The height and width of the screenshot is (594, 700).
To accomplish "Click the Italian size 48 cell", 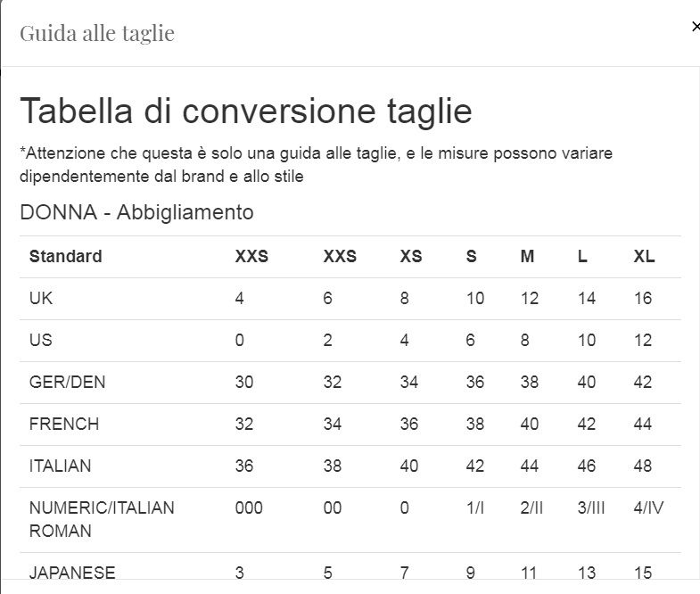I will (x=643, y=466).
